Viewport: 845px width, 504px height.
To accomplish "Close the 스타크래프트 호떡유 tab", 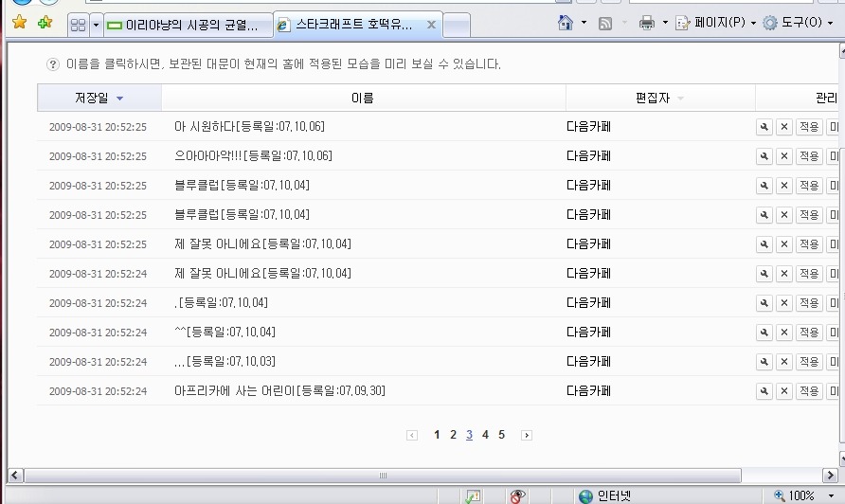I will [431, 25].
